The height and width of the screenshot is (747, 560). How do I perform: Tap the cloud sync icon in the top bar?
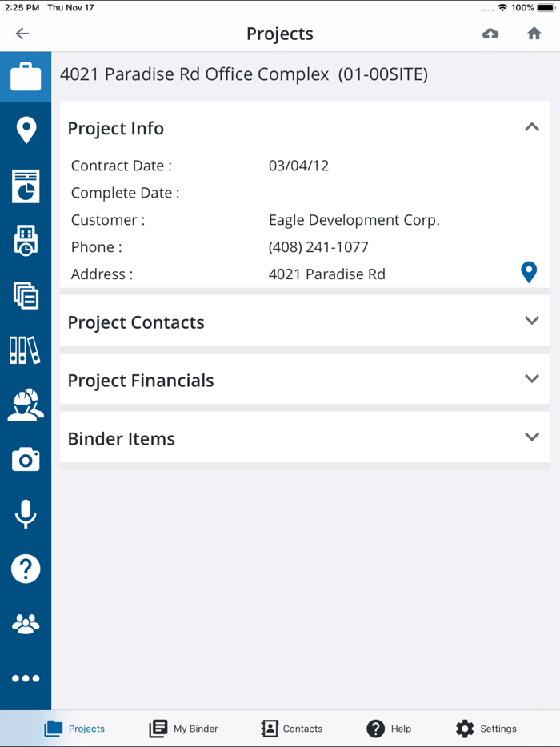[x=490, y=34]
